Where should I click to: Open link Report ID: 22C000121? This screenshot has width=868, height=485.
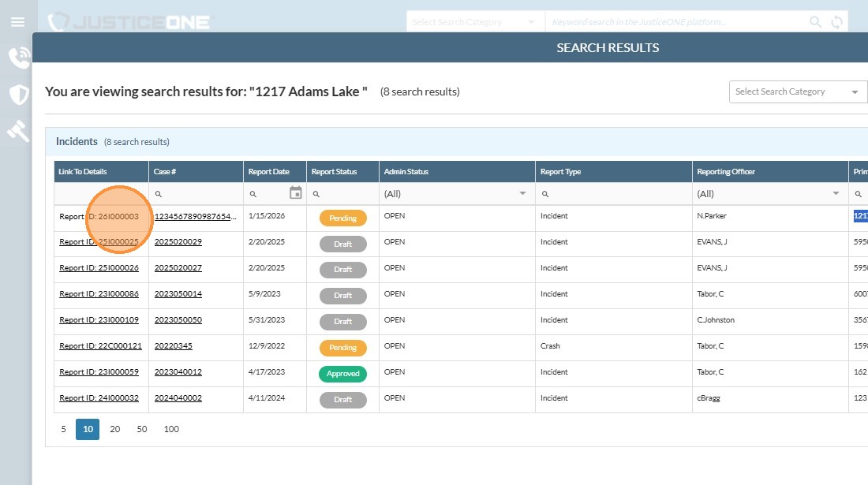pos(101,345)
